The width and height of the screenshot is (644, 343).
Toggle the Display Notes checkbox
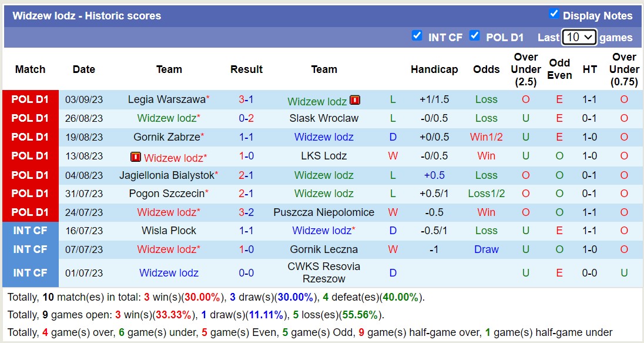(554, 14)
